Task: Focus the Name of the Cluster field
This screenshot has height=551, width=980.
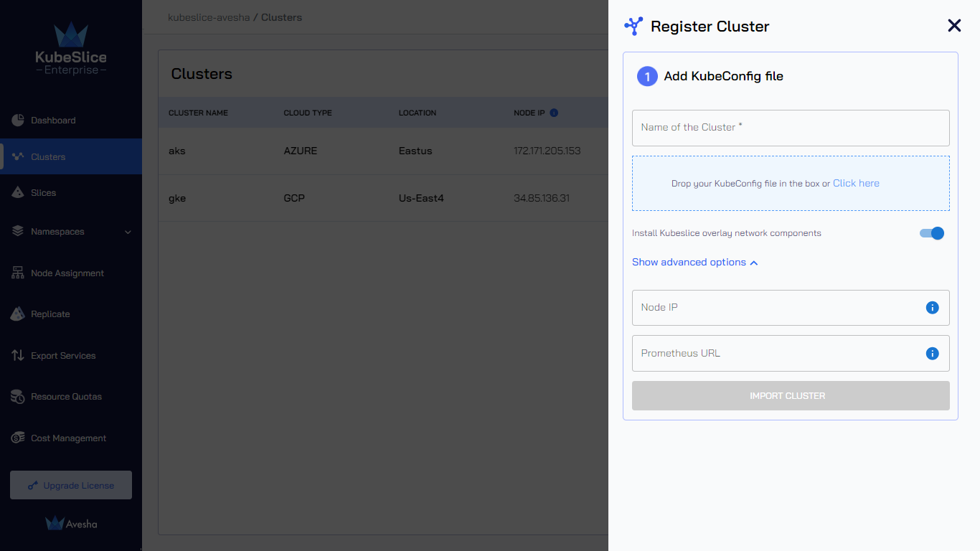Action: point(791,128)
